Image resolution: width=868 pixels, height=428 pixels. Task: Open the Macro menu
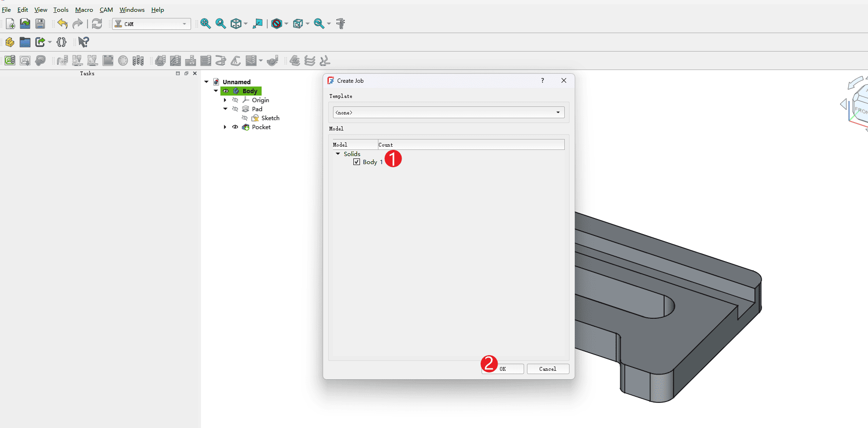click(x=84, y=9)
